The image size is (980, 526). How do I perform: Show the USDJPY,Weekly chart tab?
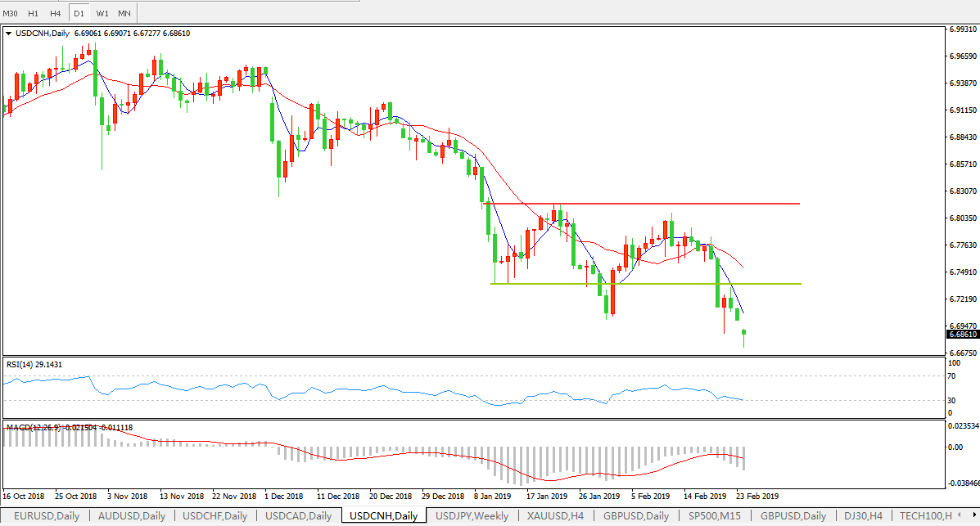point(472,516)
